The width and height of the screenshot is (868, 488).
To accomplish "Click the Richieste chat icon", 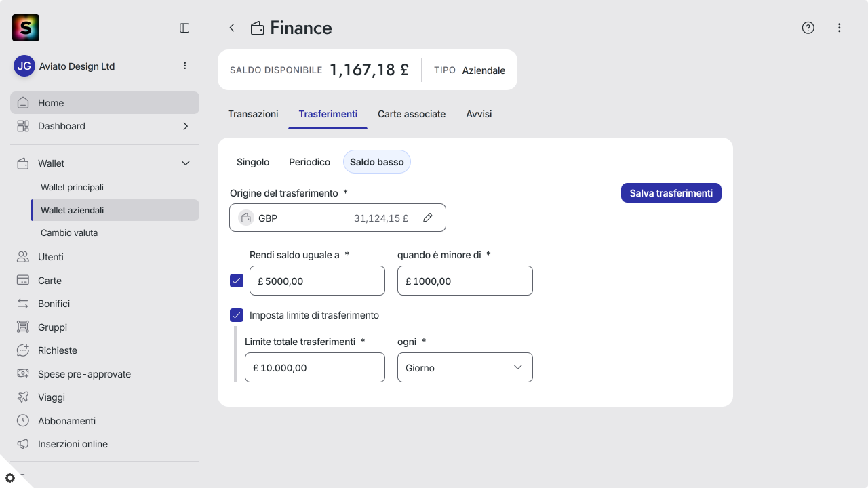I will coord(23,350).
